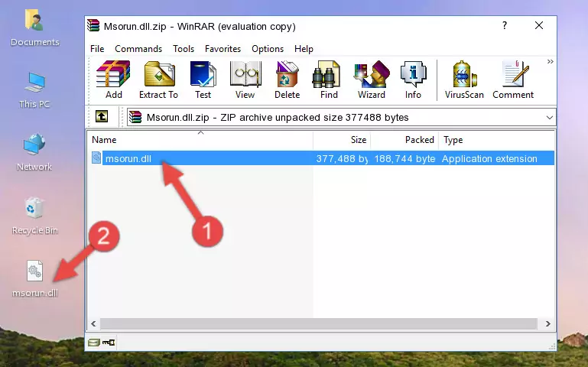The image size is (588, 367).
Task: Click the Extract To toolbar icon
Action: (x=158, y=80)
